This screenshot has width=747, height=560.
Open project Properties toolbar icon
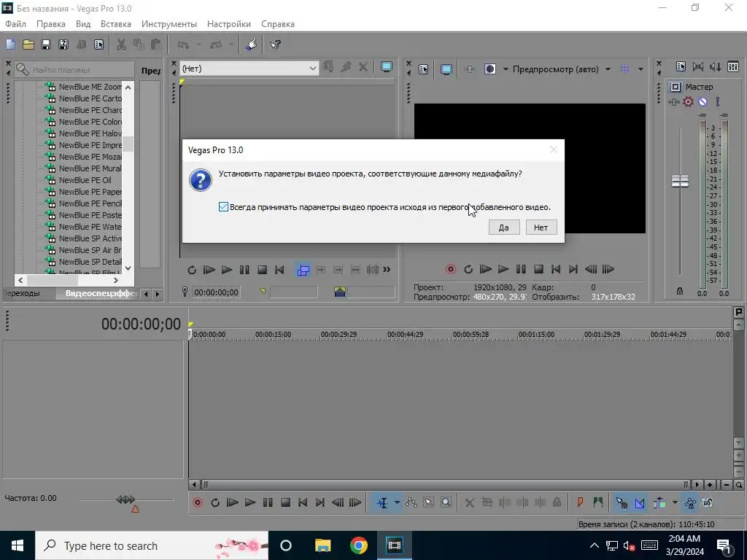click(x=98, y=44)
